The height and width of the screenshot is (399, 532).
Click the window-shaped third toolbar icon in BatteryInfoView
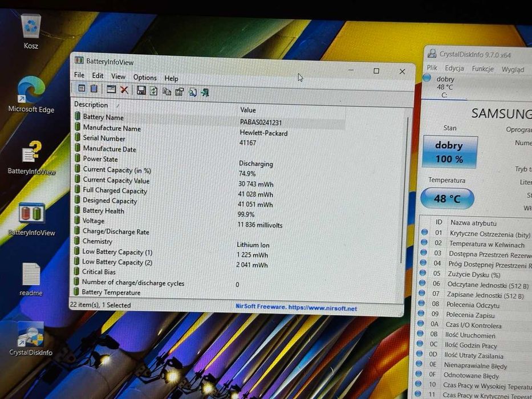coord(111,89)
